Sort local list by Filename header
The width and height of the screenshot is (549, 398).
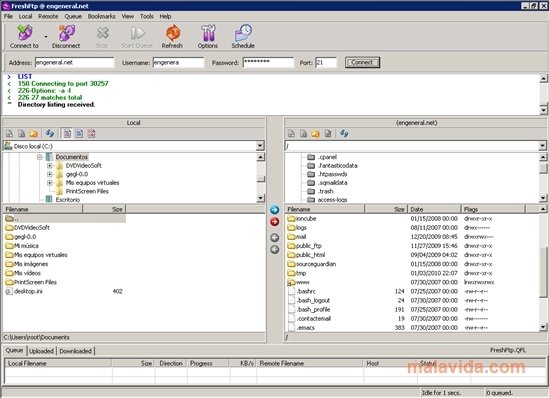click(43, 209)
